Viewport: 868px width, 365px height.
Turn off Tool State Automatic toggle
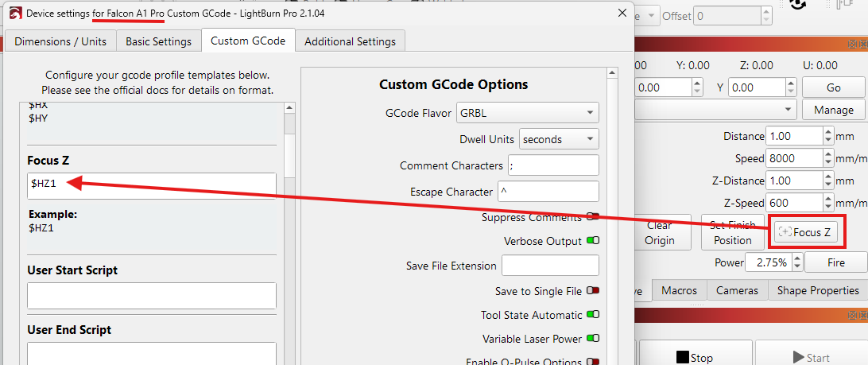[593, 315]
